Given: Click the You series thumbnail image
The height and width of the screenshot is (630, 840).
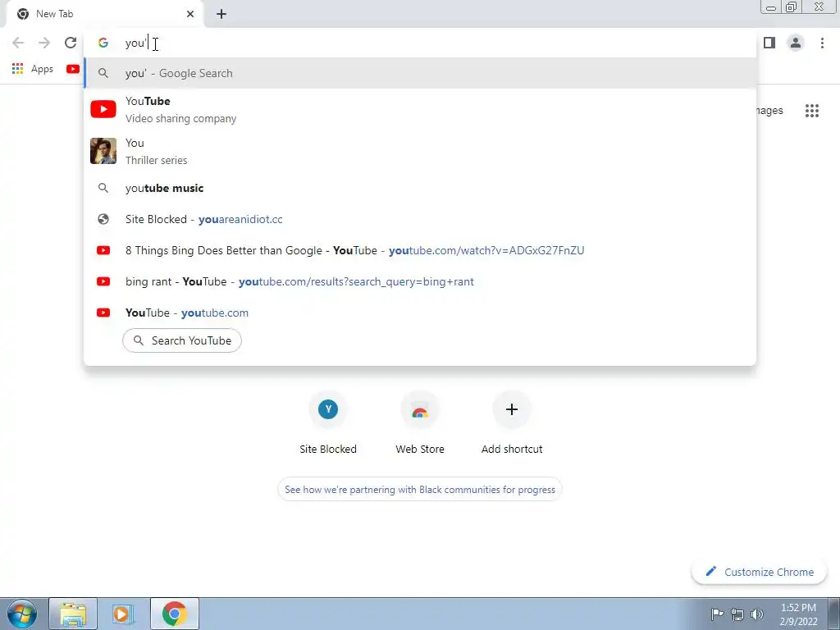Looking at the screenshot, I should [103, 151].
